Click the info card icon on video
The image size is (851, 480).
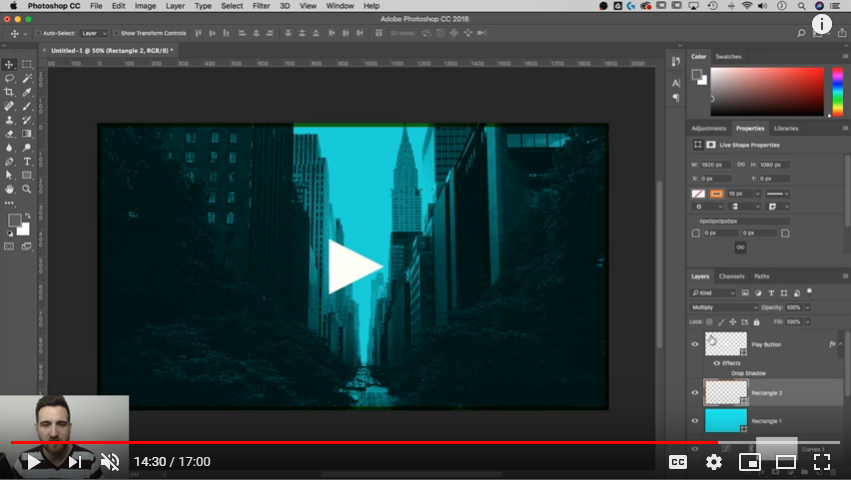pos(822,24)
